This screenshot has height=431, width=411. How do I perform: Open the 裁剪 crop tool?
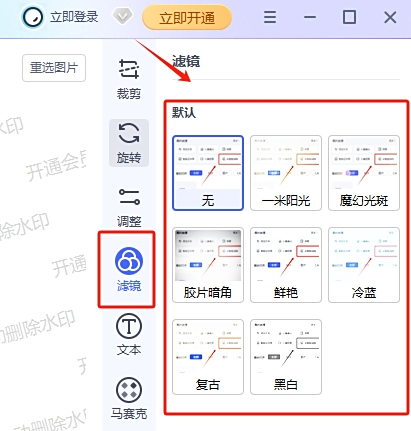pyautogui.click(x=129, y=79)
